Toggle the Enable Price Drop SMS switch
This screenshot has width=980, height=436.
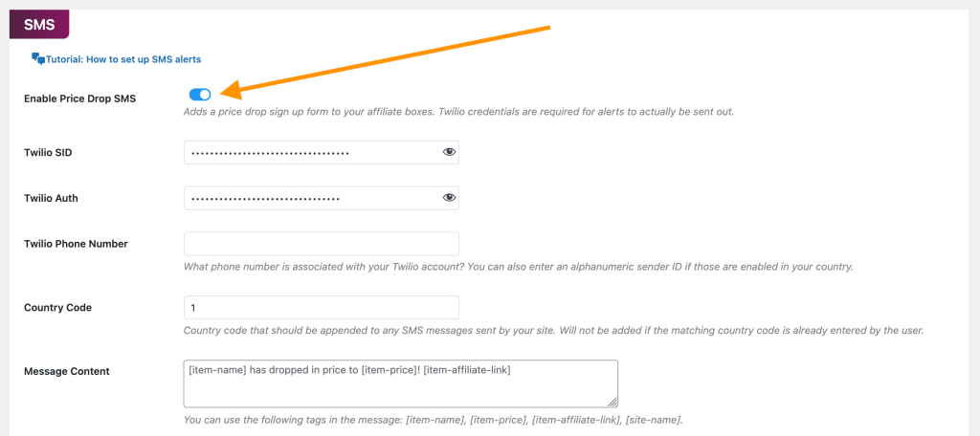point(200,94)
